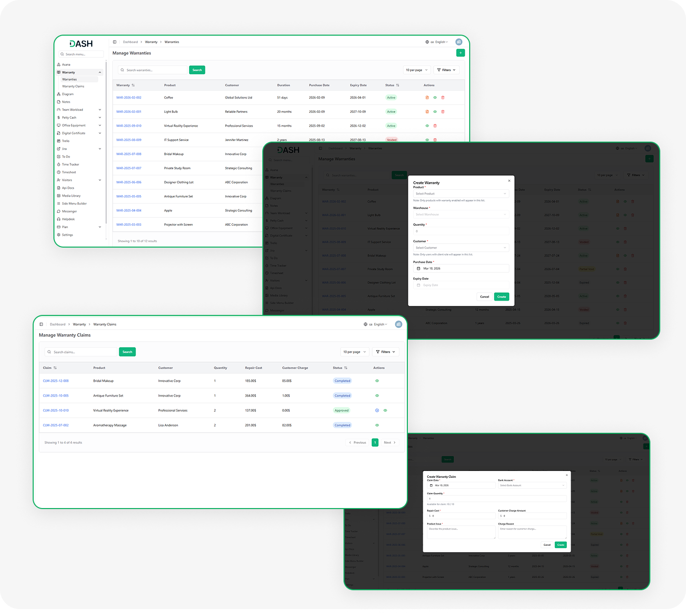Sort claims table by Claim column
This screenshot has height=616, width=686.
pos(55,368)
